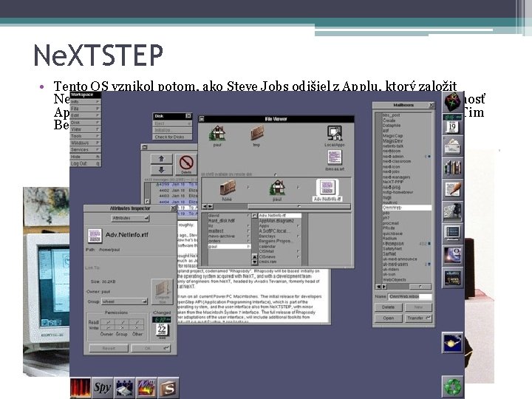Choose Log Out from Workspace menu

point(85,163)
